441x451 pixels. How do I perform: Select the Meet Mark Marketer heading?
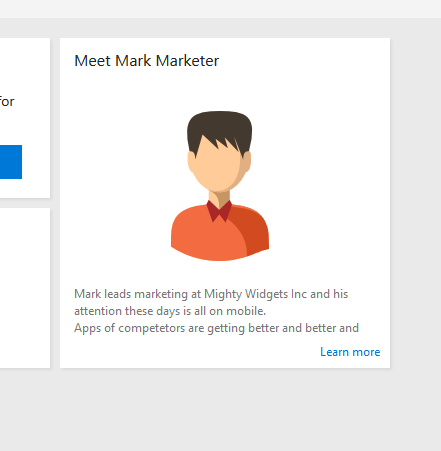147,61
